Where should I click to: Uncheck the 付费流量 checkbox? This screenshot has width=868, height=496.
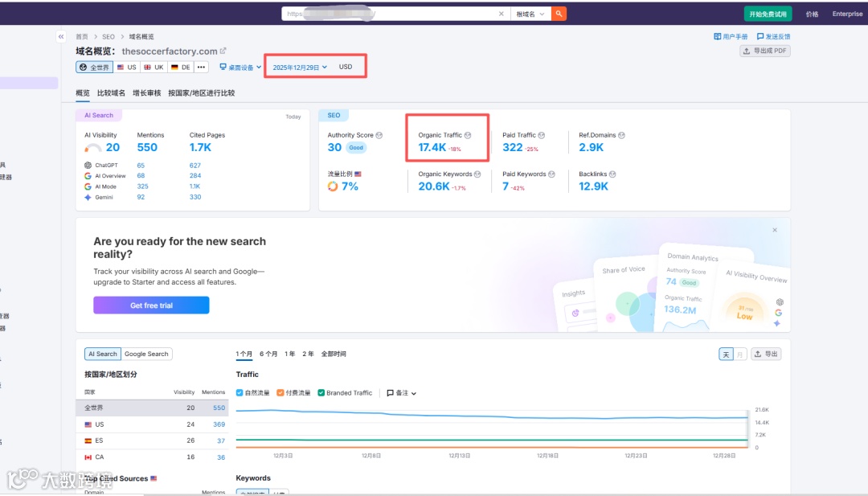[x=280, y=392]
